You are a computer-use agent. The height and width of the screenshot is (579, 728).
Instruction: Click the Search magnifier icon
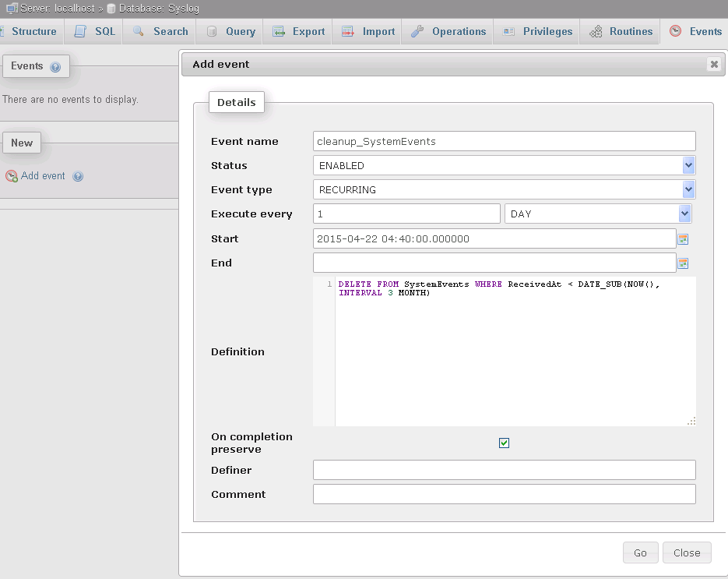coord(138,31)
